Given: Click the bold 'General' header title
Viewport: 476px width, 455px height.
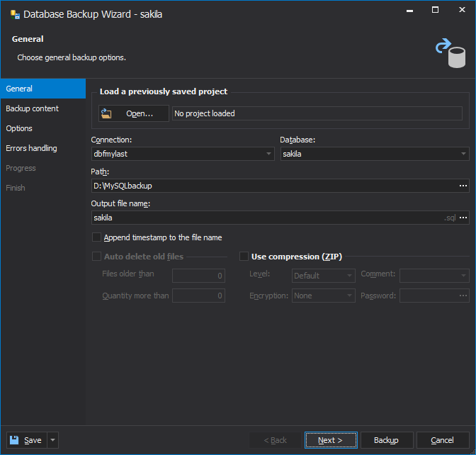Looking at the screenshot, I should click(28, 39).
